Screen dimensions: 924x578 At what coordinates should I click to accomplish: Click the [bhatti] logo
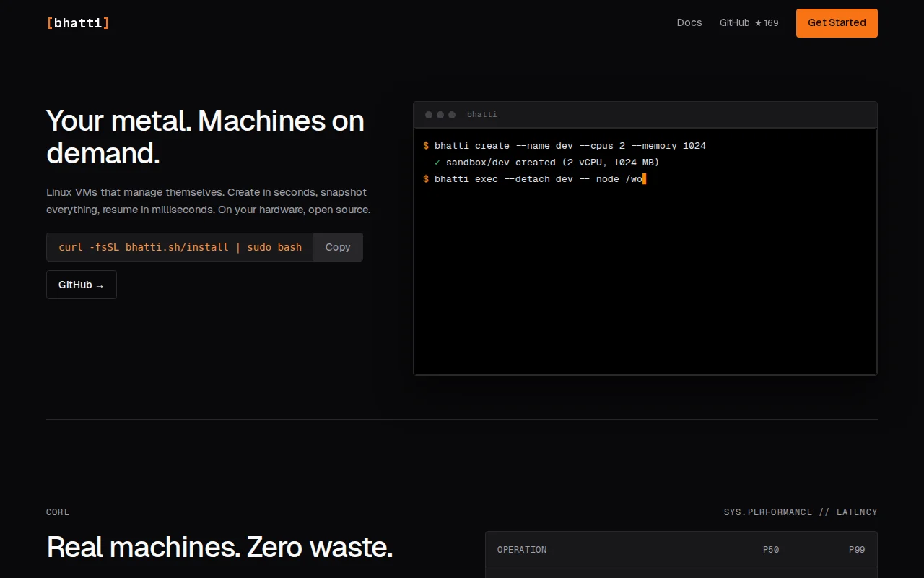[x=78, y=23]
